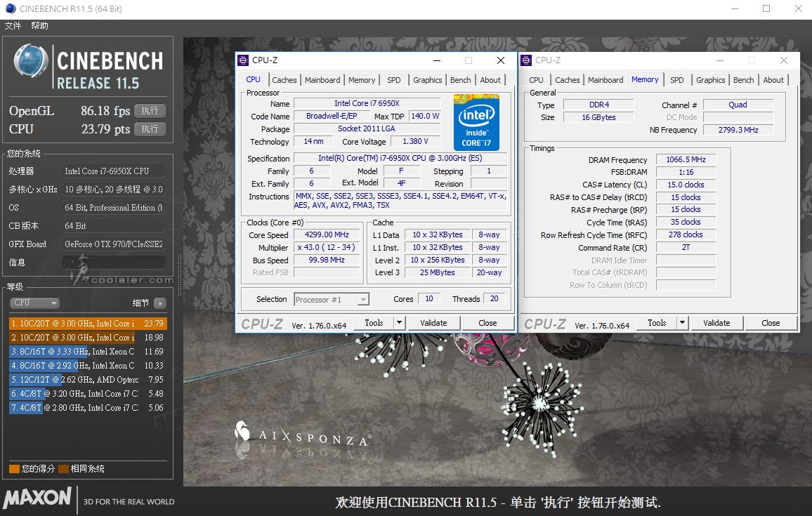
Task: Select ranking row 3 Intel Xeon 11.69
Action: [88, 352]
